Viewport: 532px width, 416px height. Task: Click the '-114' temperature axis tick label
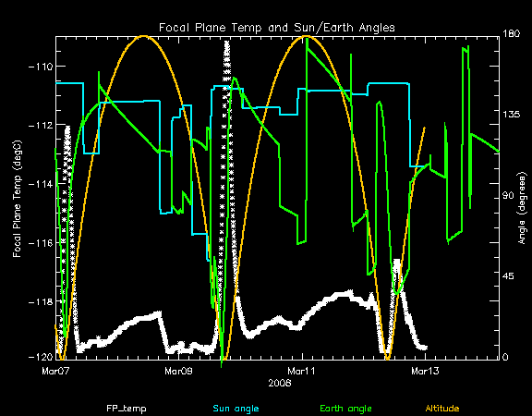click(x=41, y=184)
